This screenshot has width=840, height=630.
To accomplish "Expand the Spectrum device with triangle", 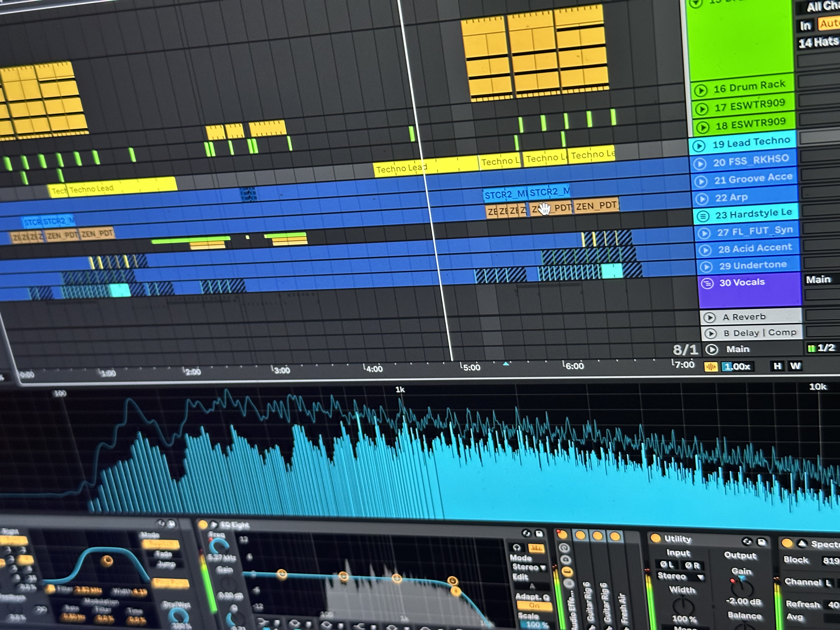I will (802, 544).
